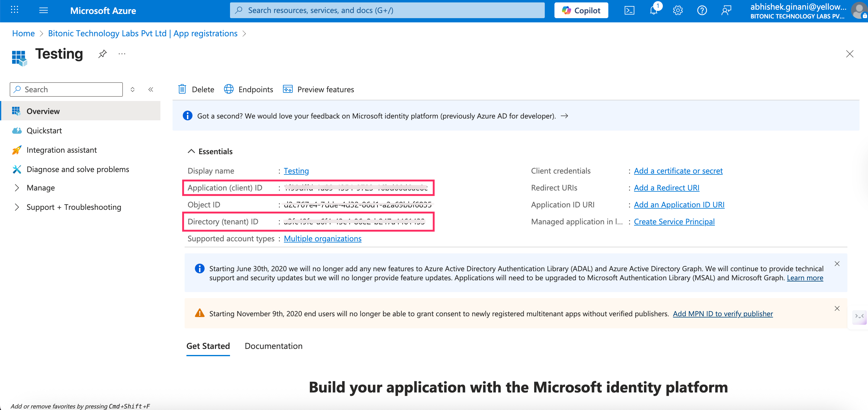This screenshot has height=410, width=868.
Task: Click the sidebar Search input
Action: (66, 89)
